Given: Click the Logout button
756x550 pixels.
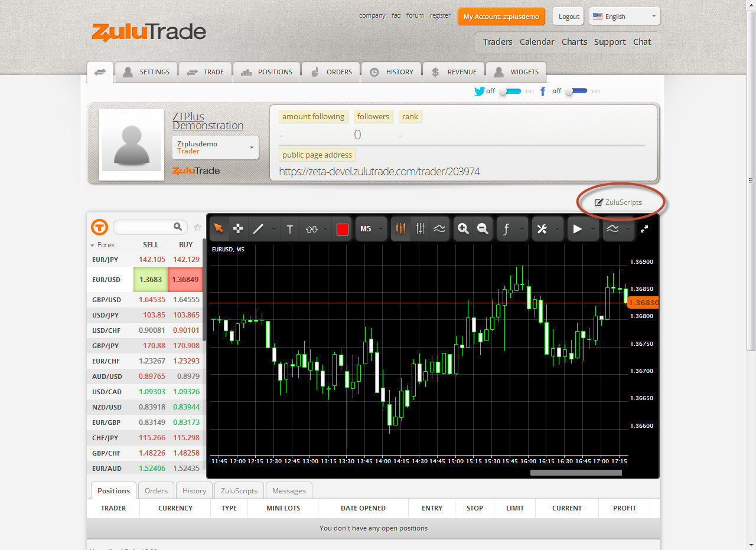Looking at the screenshot, I should 568,17.
